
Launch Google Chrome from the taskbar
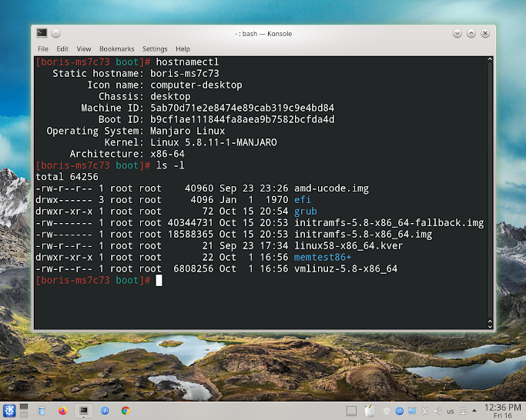[126, 411]
